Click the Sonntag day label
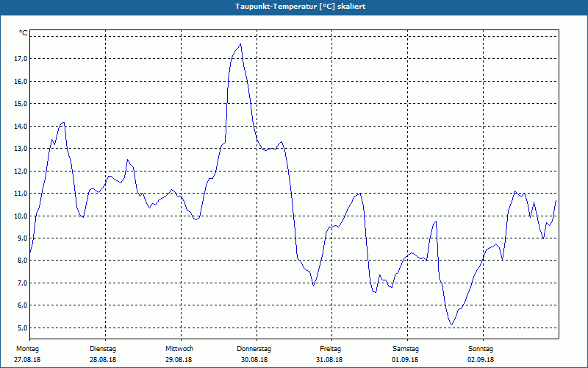588x368 pixels. tap(481, 349)
